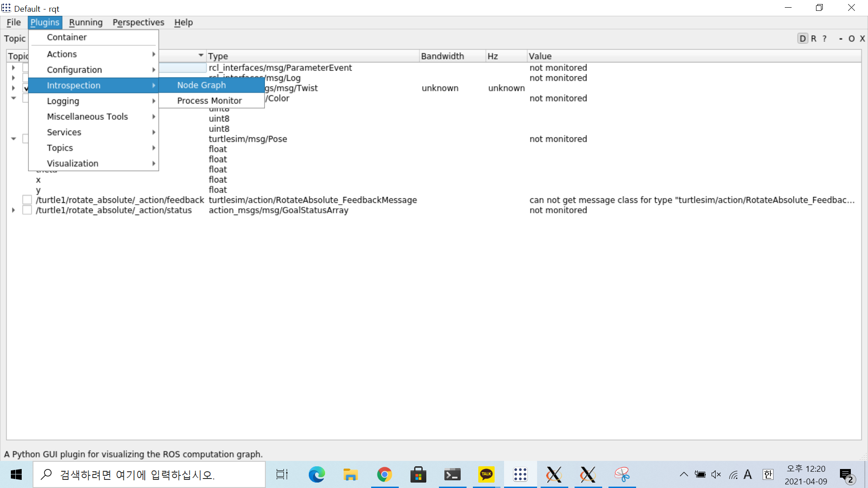Viewport: 868px width, 488px height.
Task: Click the D dock-widget toggle icon
Action: (x=802, y=38)
